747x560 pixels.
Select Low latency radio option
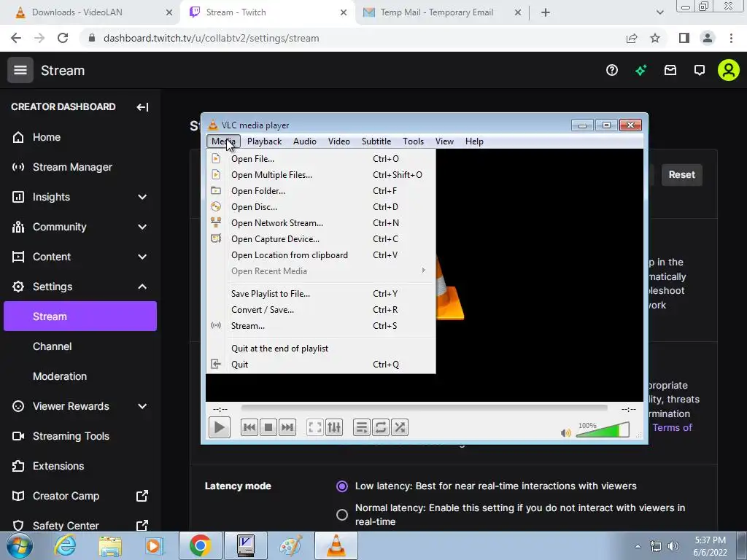tap(341, 486)
